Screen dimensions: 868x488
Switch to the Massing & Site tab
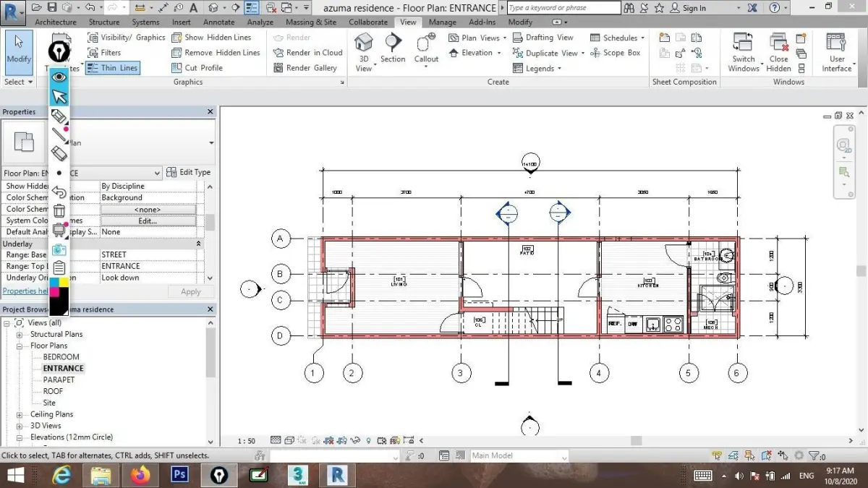(x=311, y=22)
